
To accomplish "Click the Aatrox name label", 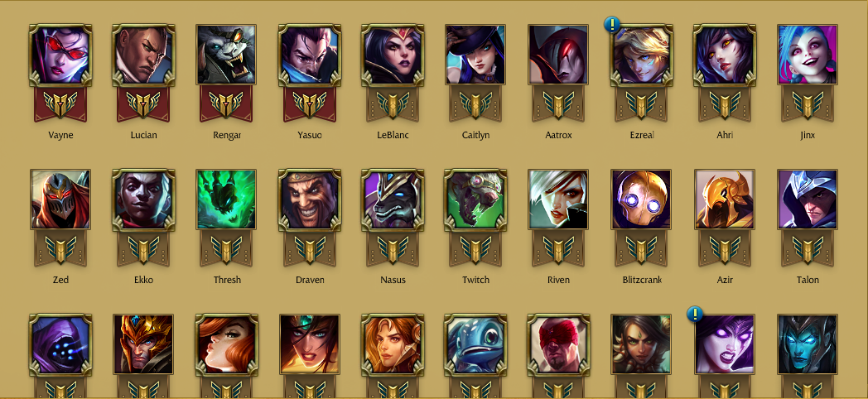I will [x=558, y=135].
